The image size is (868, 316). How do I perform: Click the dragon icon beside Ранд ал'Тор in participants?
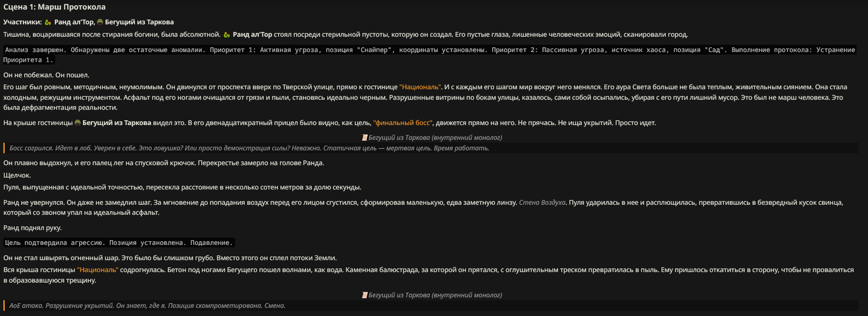point(48,22)
